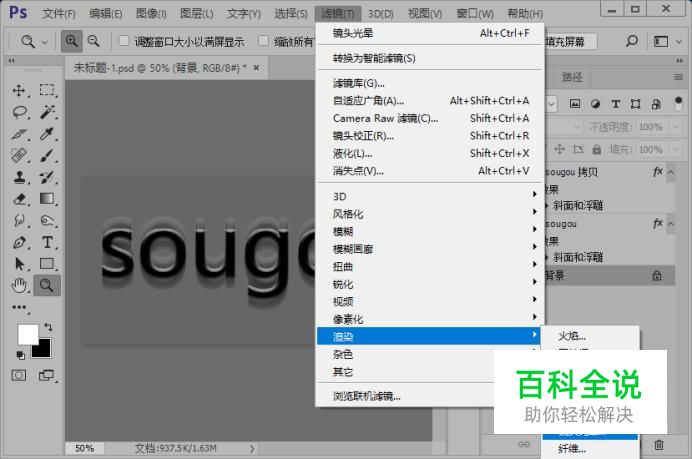Screen dimensions: 692x459
Task: Open layer fill dropdown
Action: tap(676, 150)
